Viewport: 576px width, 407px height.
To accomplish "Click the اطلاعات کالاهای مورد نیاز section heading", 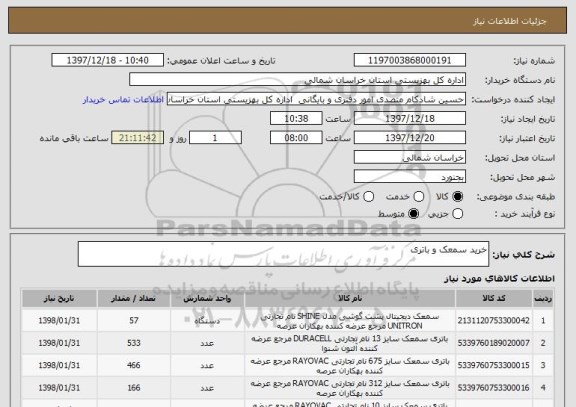I will 499,278.
